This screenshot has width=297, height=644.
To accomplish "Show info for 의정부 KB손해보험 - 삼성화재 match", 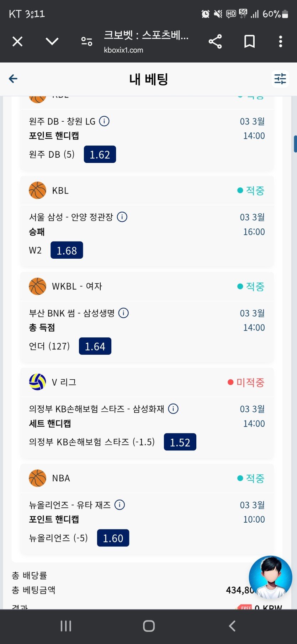I will (173, 409).
